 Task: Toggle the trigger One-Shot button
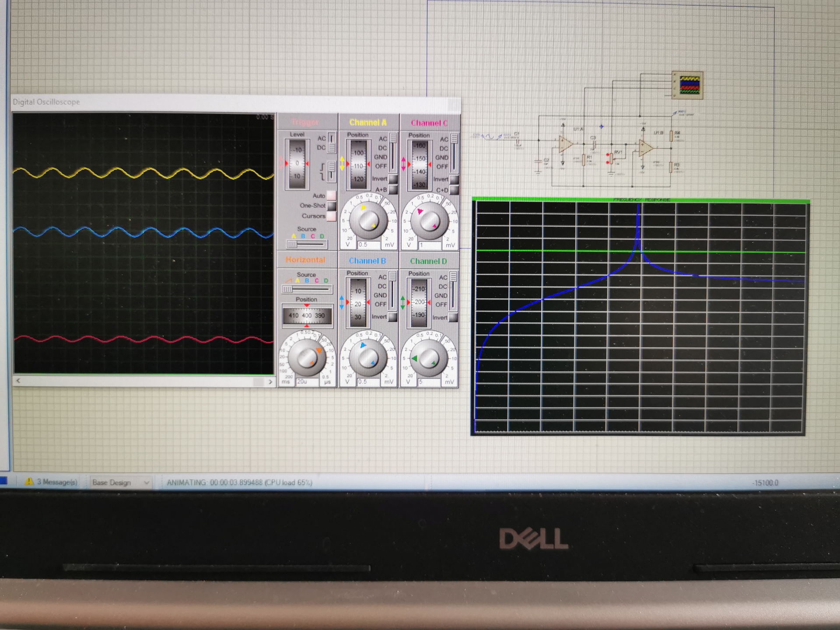tap(332, 206)
